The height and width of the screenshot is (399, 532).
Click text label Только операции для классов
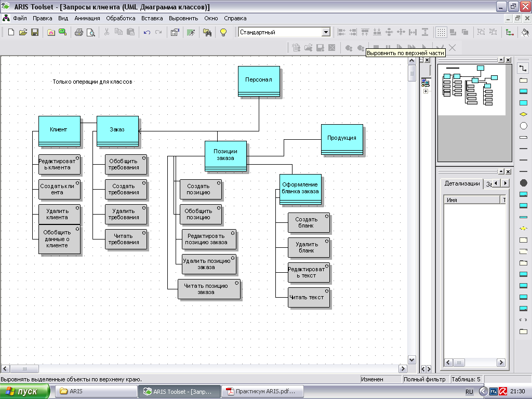(92, 82)
